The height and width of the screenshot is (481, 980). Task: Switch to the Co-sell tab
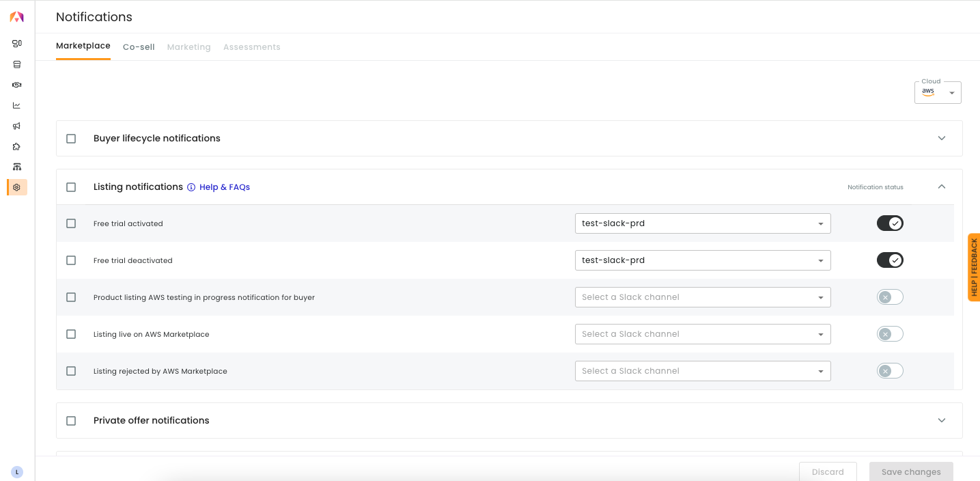pos(139,47)
